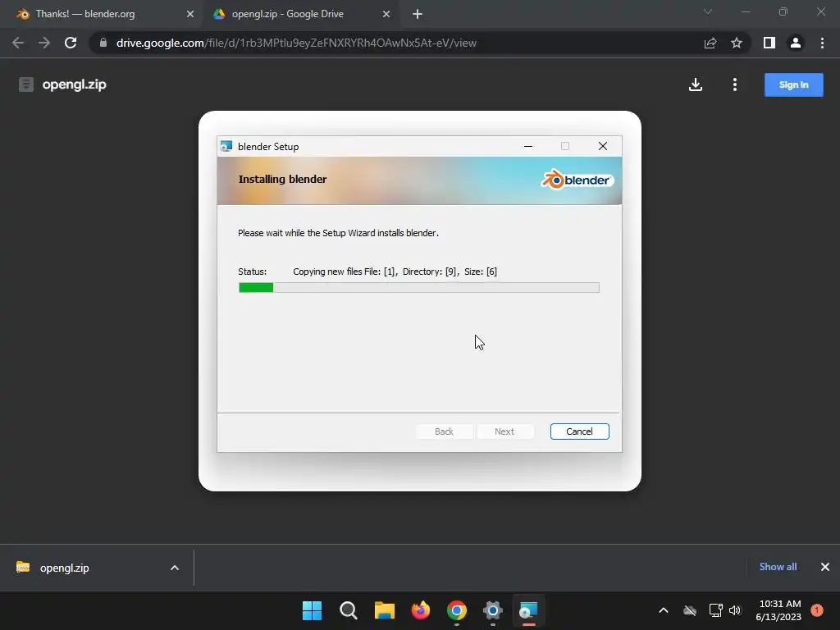Show hidden system tray icons
840x630 pixels.
pyautogui.click(x=663, y=610)
